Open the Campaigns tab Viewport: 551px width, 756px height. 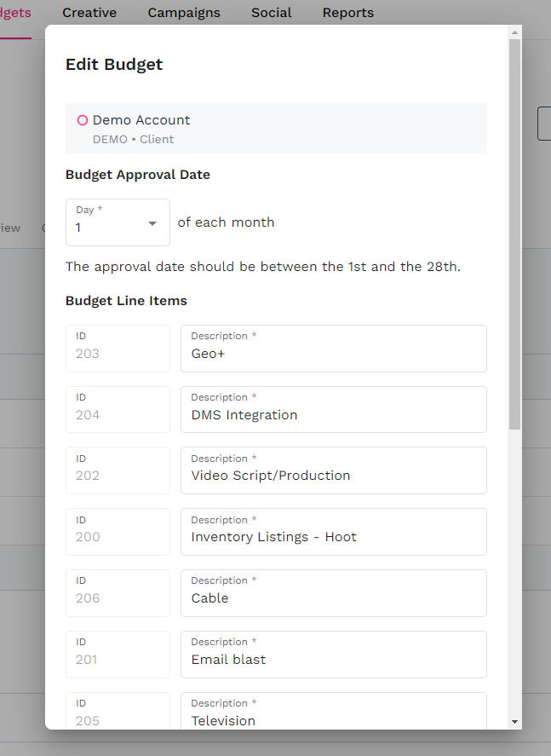tap(184, 13)
